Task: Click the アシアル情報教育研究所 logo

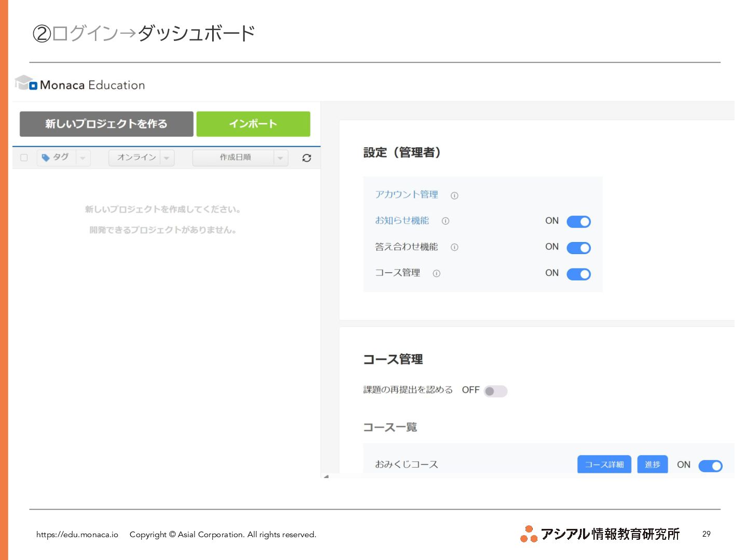Action: coord(600,534)
